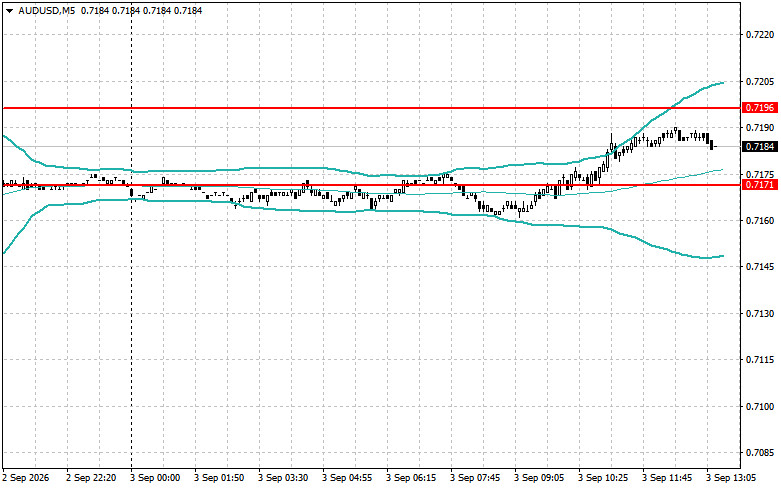Click the 0.7115 price scale value

pyautogui.click(x=760, y=360)
